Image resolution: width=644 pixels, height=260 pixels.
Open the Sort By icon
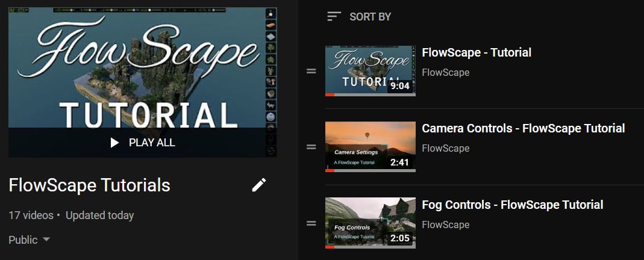tap(334, 17)
